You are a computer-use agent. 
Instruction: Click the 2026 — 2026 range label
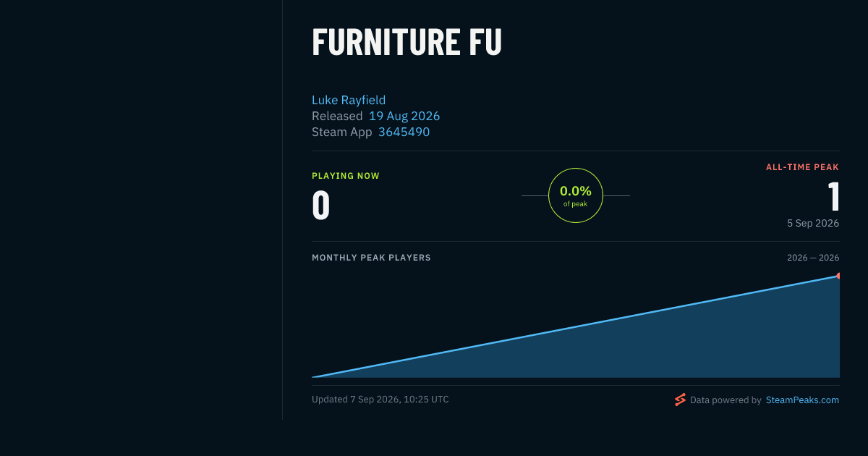pos(813,258)
